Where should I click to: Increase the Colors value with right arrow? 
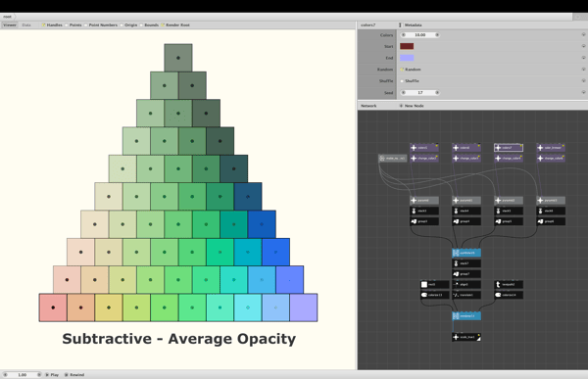pos(437,35)
